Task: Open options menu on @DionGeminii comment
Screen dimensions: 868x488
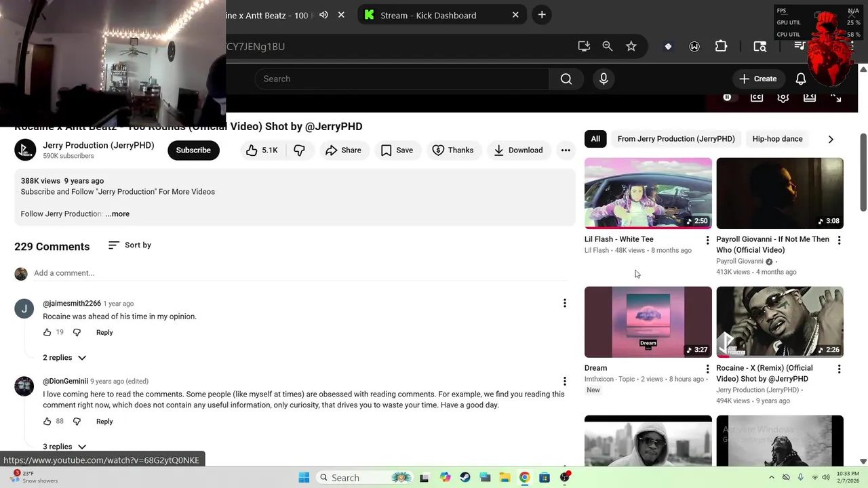Action: click(564, 382)
